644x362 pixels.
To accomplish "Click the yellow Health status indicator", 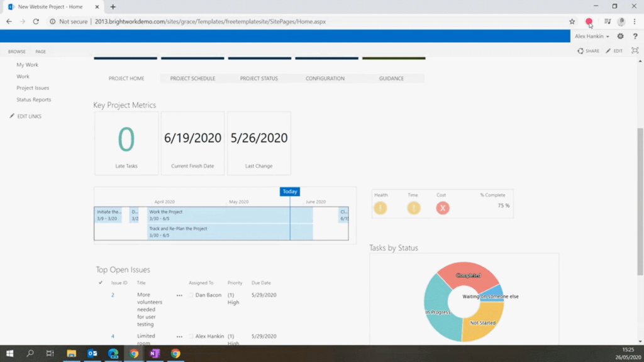I will (x=380, y=208).
